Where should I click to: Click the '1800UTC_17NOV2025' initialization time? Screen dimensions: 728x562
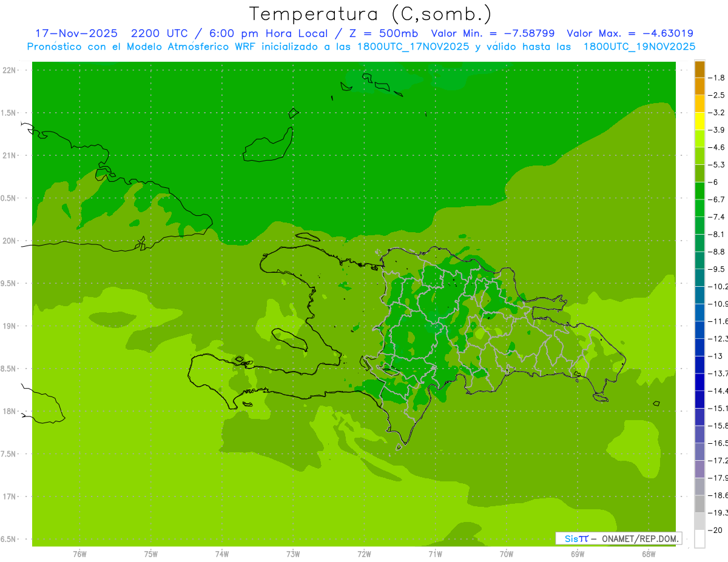(x=413, y=46)
